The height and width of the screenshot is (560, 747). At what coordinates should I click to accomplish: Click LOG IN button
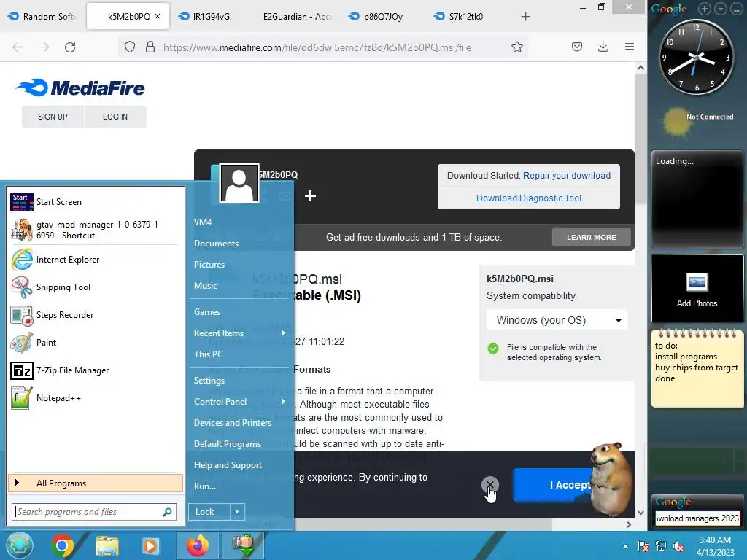pos(115,117)
